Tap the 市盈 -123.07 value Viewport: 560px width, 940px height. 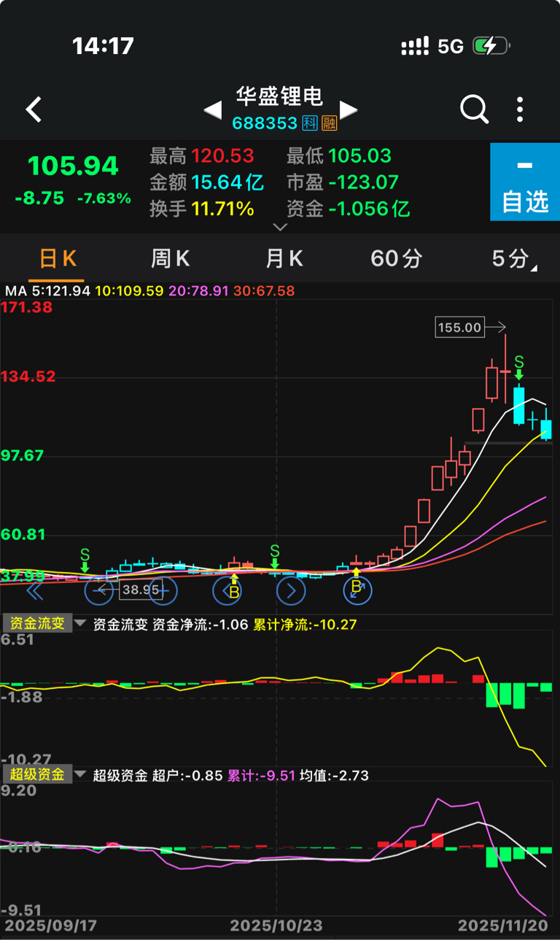[363, 182]
